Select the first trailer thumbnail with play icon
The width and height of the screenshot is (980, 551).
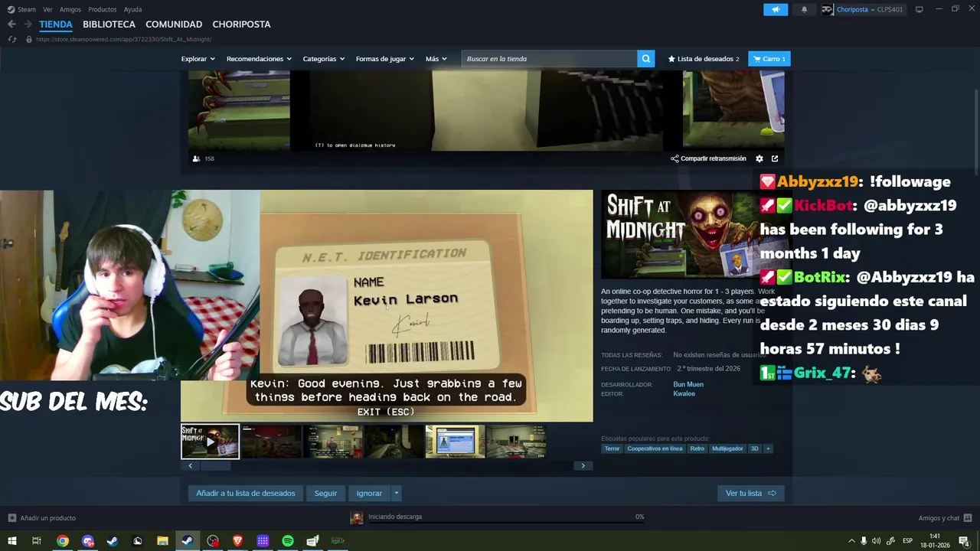[210, 442]
